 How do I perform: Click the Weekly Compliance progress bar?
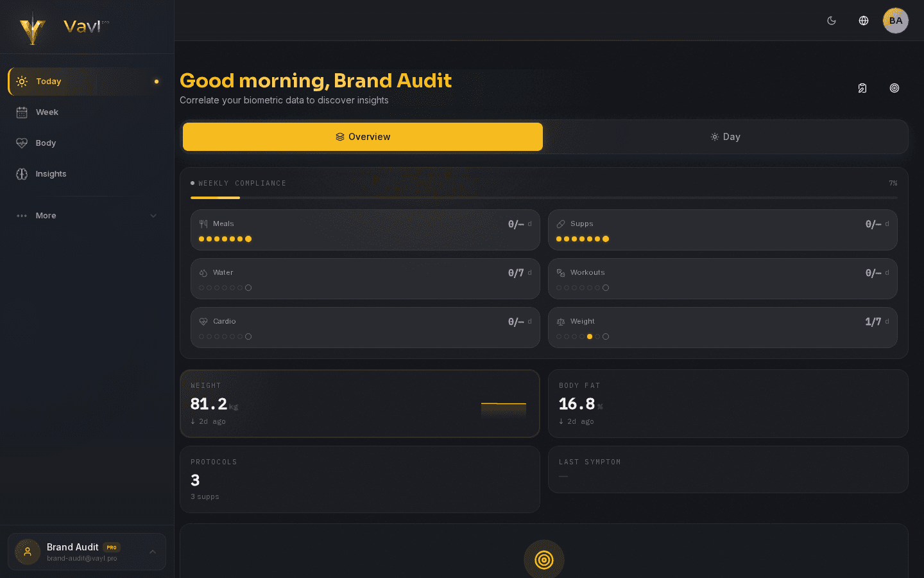544,198
